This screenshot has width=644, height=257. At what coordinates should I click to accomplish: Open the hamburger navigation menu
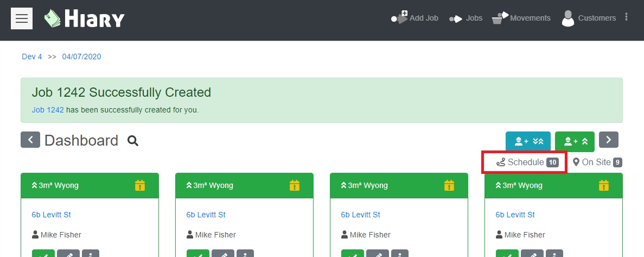(x=21, y=18)
